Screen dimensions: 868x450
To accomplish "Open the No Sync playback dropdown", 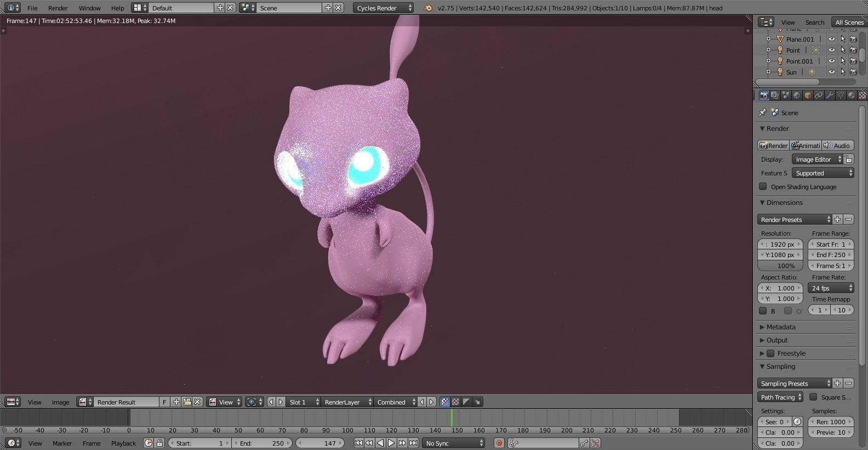I will click(x=454, y=443).
